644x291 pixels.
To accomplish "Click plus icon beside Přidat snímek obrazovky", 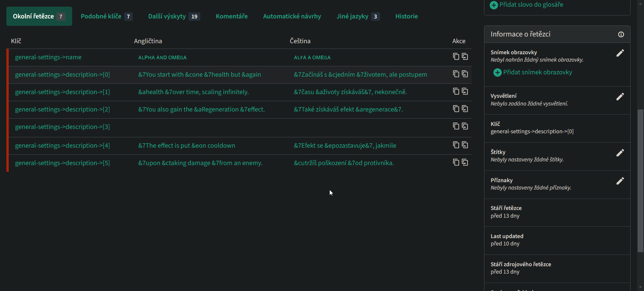I will point(497,72).
